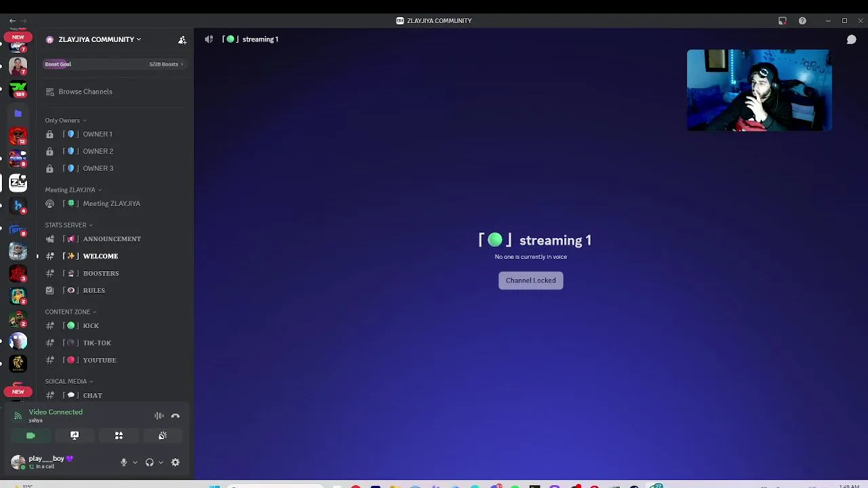The height and width of the screenshot is (488, 868).
Task: Deafen using the headphones icon
Action: [x=149, y=462]
